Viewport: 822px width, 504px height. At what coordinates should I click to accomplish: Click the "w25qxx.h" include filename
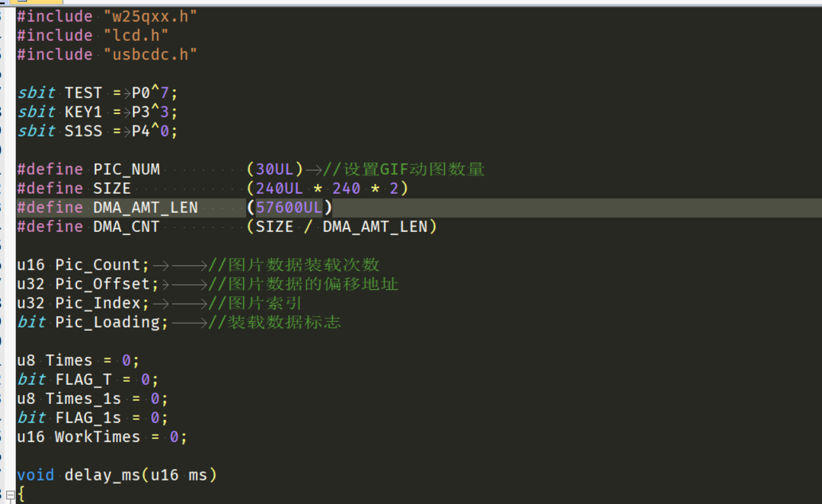click(150, 17)
